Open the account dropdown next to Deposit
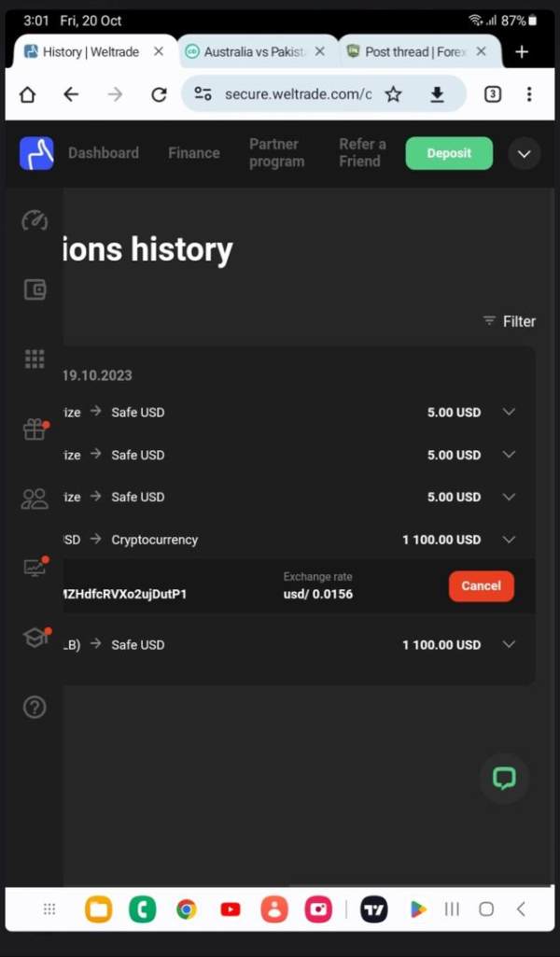560x957 pixels. click(x=524, y=154)
